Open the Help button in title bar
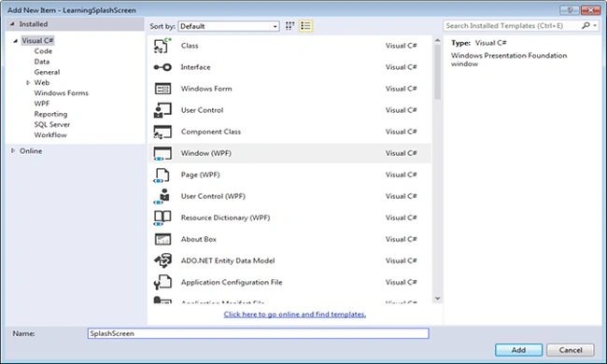Image resolution: width=607 pixels, height=364 pixels. pyautogui.click(x=570, y=10)
